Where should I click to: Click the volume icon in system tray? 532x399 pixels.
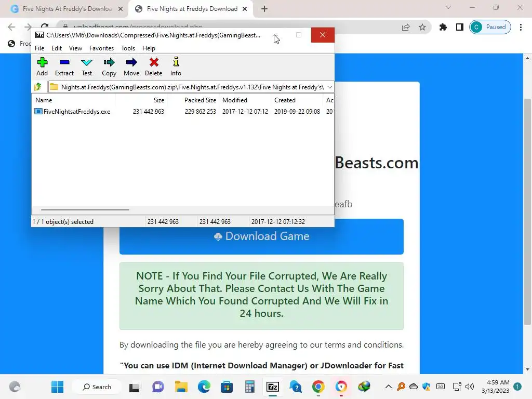(x=470, y=387)
